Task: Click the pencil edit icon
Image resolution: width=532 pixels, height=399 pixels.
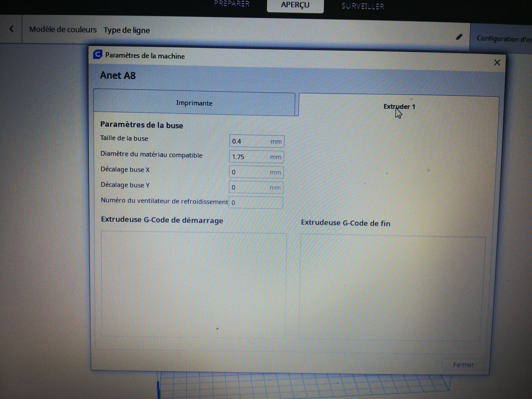Action: (459, 37)
